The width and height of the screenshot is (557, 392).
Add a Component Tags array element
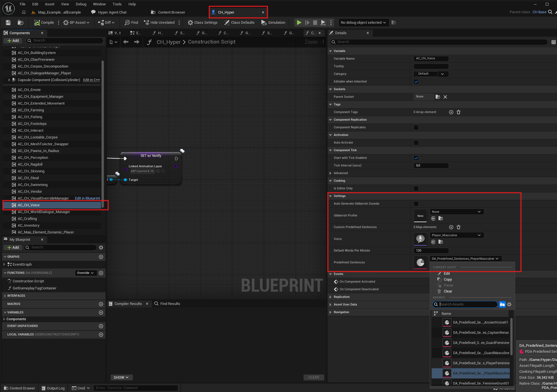pos(451,112)
